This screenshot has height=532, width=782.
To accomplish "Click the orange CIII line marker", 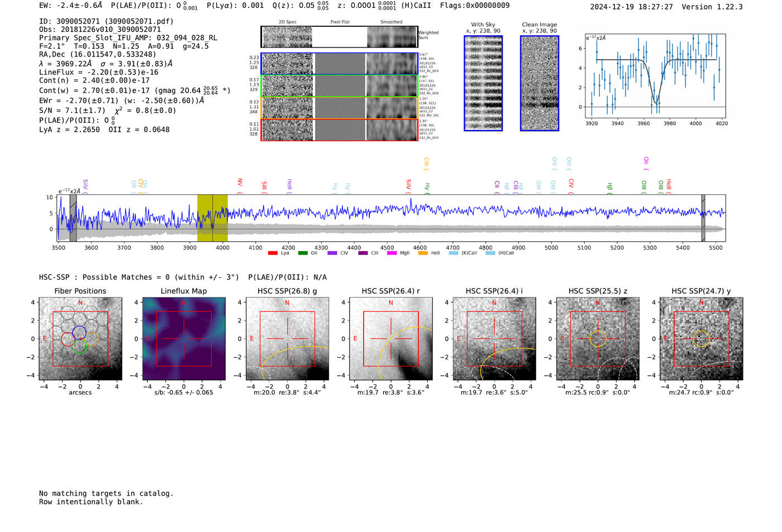I will pyautogui.click(x=426, y=164).
